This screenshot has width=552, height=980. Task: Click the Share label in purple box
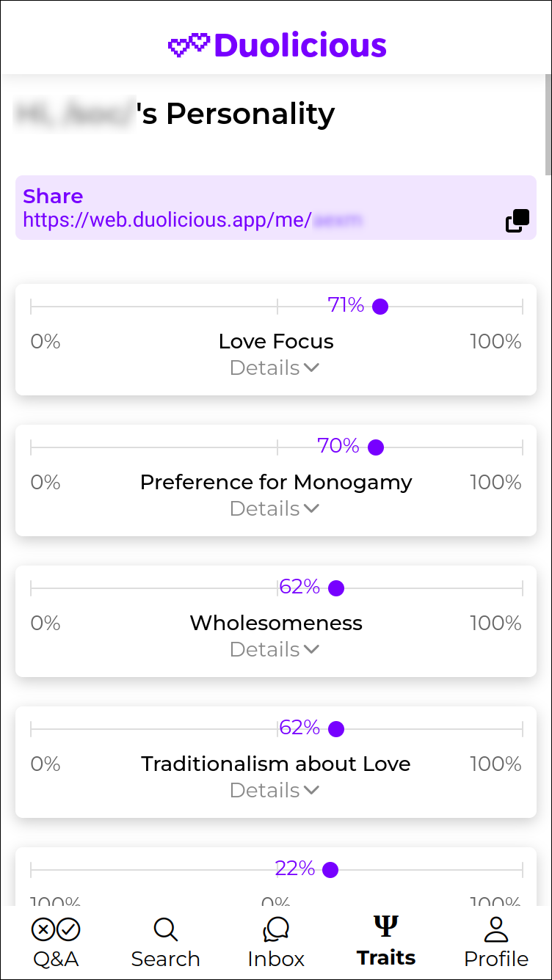pos(53,196)
